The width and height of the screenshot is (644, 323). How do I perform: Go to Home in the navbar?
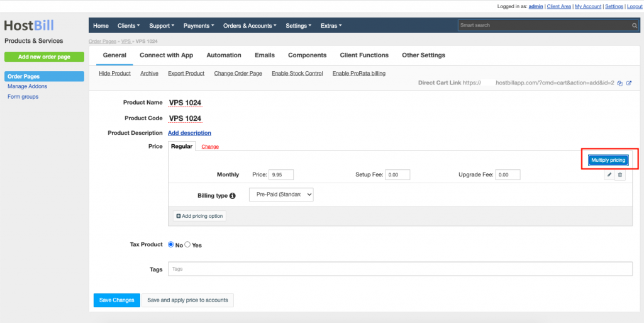pyautogui.click(x=101, y=25)
